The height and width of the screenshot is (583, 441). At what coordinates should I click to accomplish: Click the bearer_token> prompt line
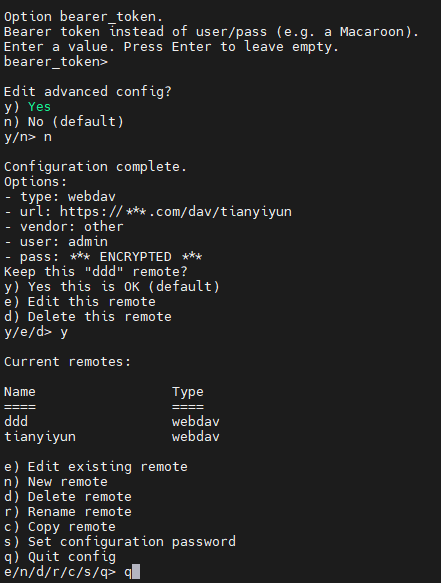click(x=56, y=62)
